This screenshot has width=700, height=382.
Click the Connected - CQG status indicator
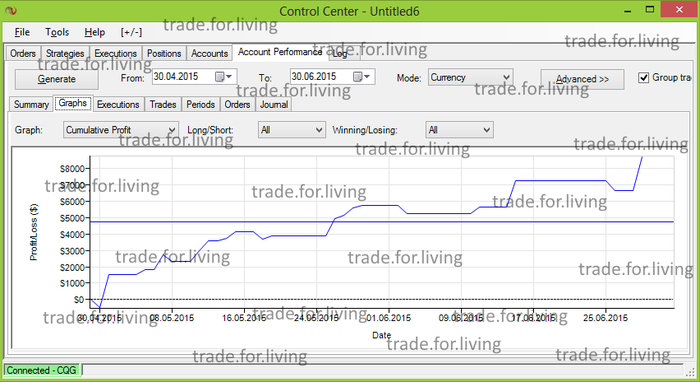(41, 370)
